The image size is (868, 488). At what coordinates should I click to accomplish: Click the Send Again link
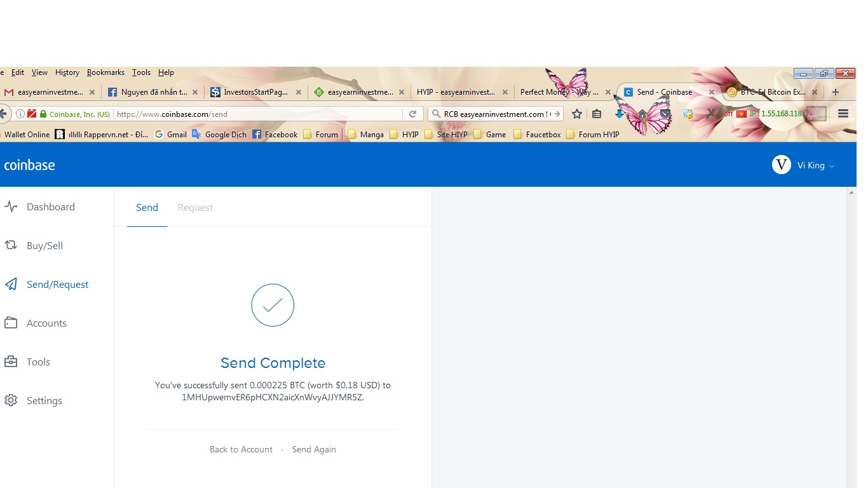[x=314, y=449]
